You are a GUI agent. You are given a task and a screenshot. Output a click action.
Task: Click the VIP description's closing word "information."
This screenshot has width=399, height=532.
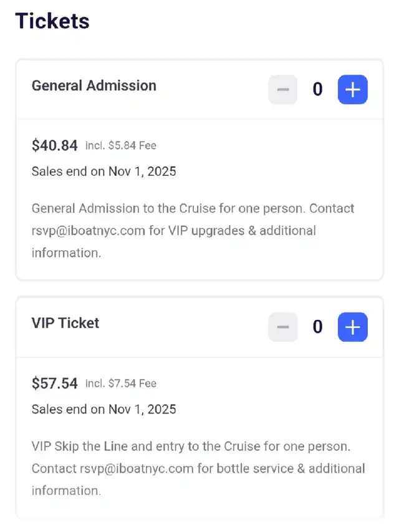pos(66,491)
